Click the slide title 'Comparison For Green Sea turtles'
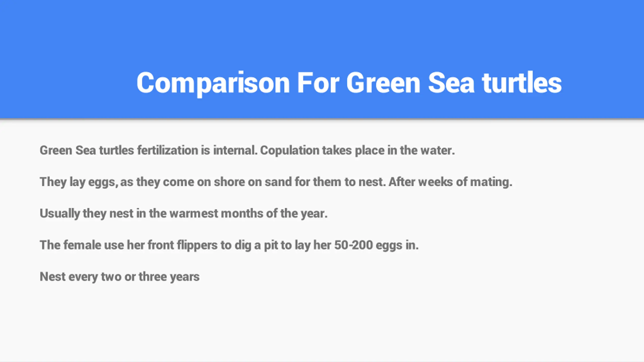The width and height of the screenshot is (644, 362). [349, 83]
